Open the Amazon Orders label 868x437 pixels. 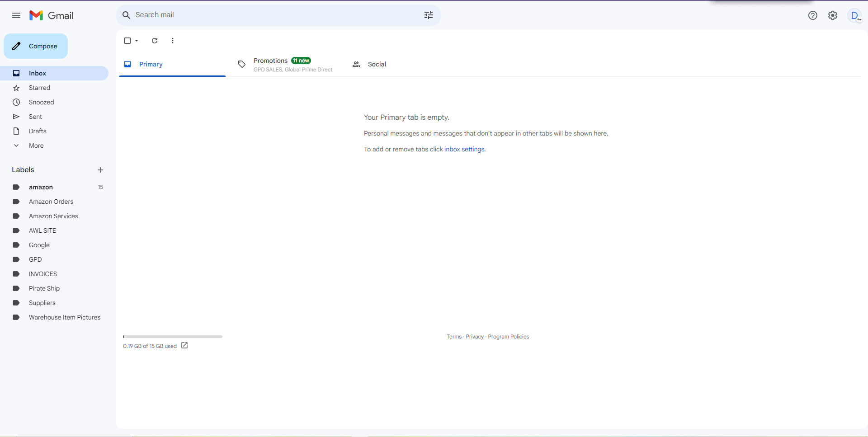(54, 202)
